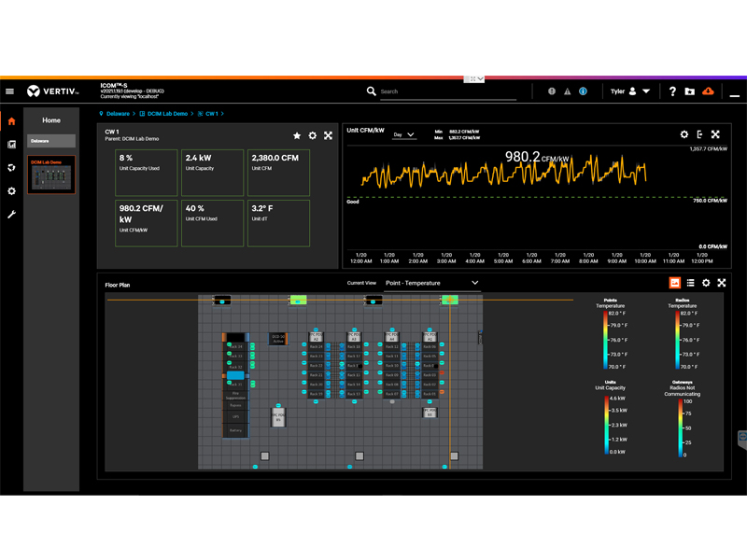Export data from the Unit CFM/kW panel
Viewport: 747px width, 560px height.
699,134
